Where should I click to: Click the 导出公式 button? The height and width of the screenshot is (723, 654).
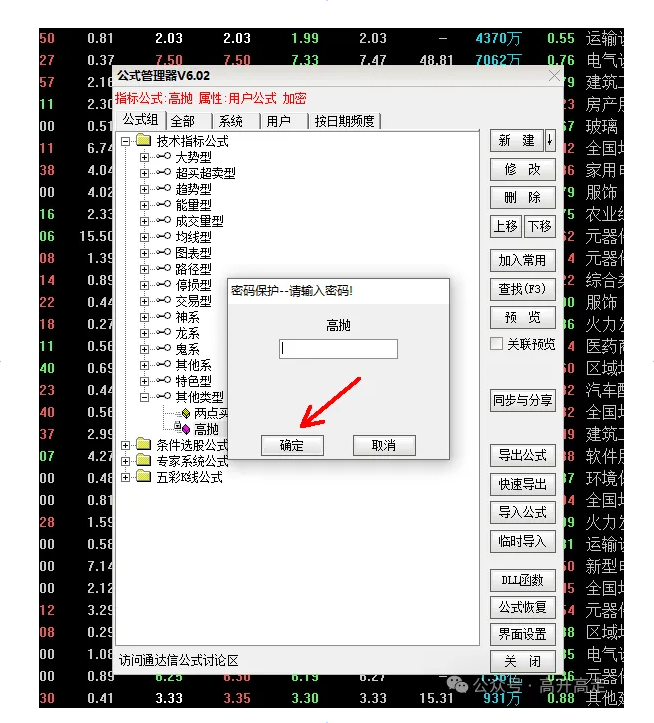(x=523, y=456)
